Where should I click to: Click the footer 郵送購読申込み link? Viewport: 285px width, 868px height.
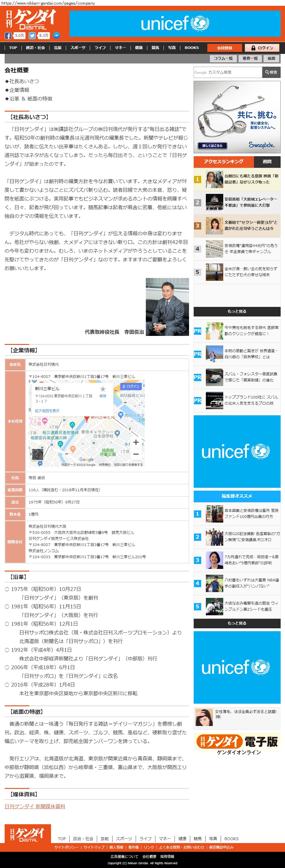pos(221,847)
